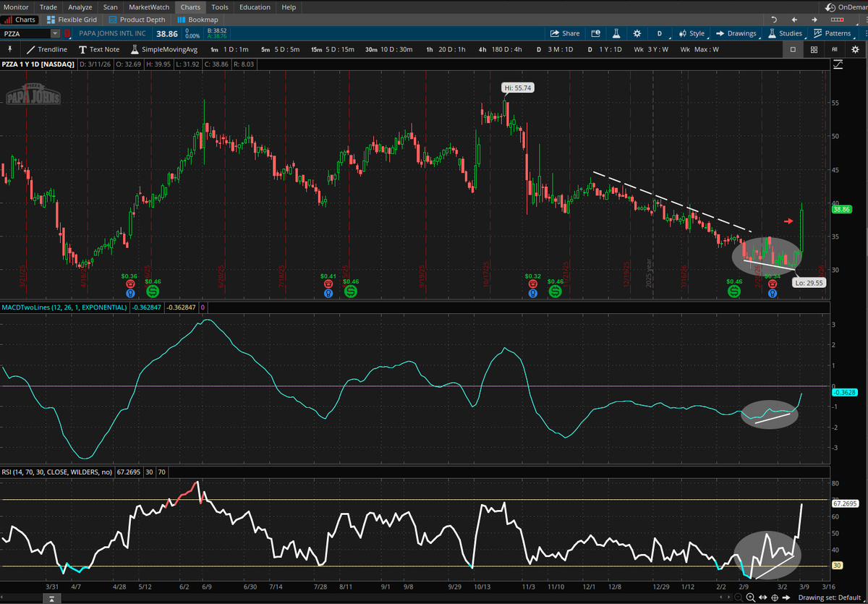Screen dimensions: 868x604
Task: Open the Studies dropdown menu
Action: coord(786,33)
